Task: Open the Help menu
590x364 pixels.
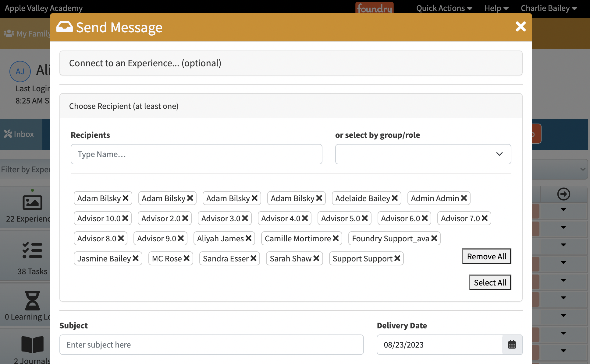Action: pyautogui.click(x=496, y=8)
